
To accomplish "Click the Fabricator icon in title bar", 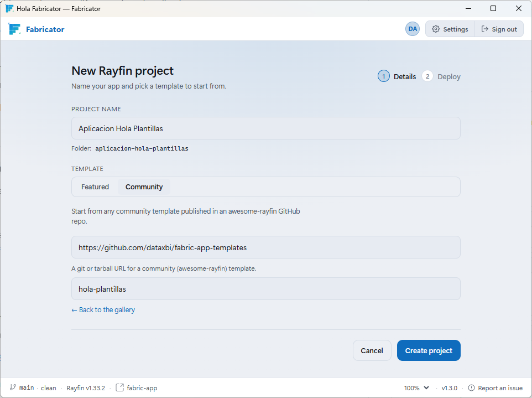I will [x=9, y=8].
